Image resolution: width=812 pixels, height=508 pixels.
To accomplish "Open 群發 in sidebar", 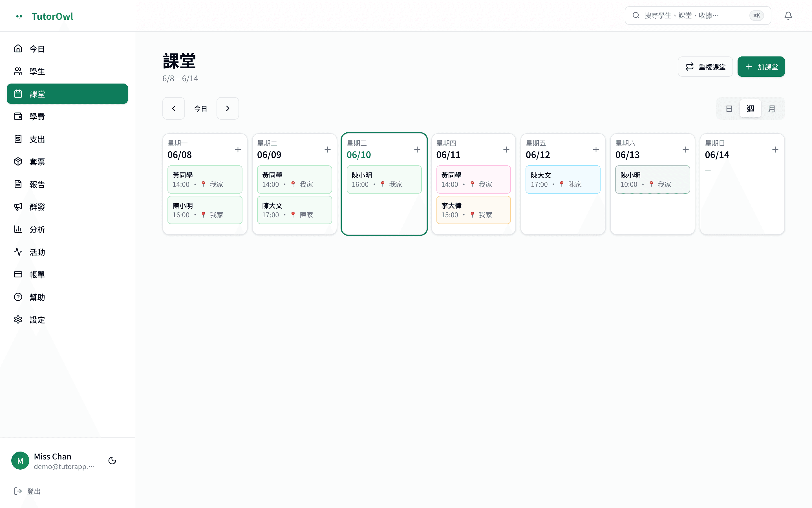I will pyautogui.click(x=67, y=207).
